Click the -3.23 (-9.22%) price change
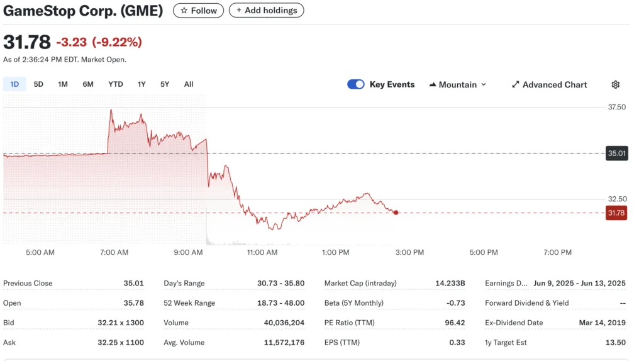644x361 pixels. point(99,42)
